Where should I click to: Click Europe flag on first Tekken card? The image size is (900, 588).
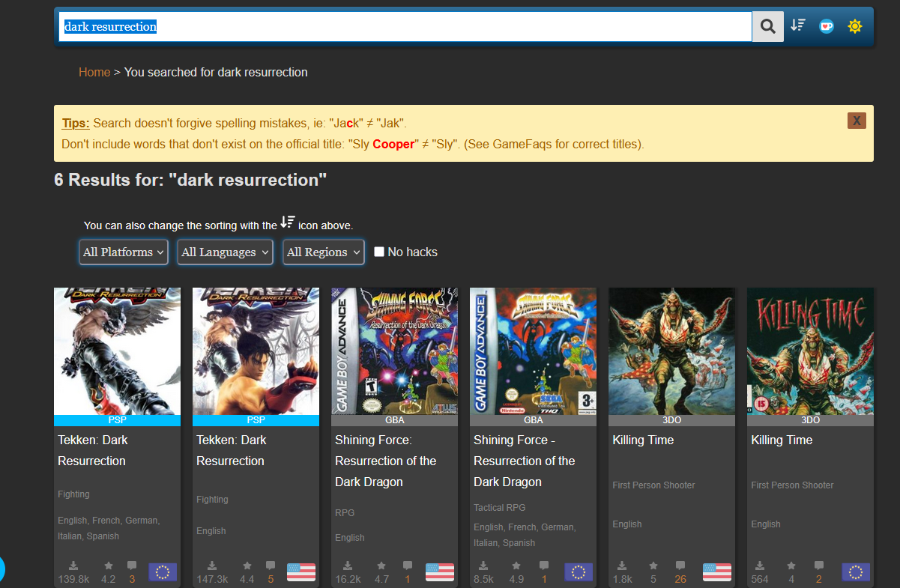[x=163, y=572]
